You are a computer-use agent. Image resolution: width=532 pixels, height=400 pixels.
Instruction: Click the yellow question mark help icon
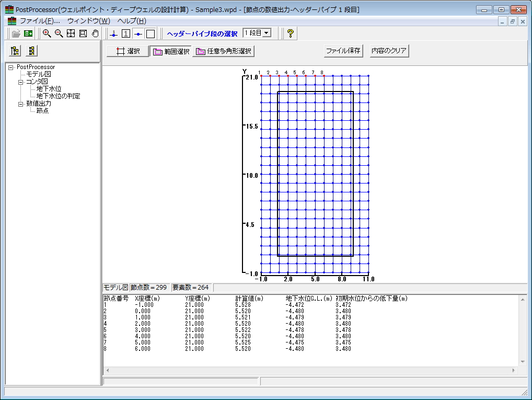point(291,33)
